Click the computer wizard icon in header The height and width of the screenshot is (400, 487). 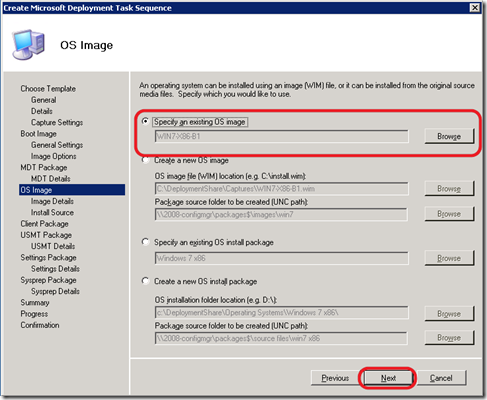coord(28,44)
